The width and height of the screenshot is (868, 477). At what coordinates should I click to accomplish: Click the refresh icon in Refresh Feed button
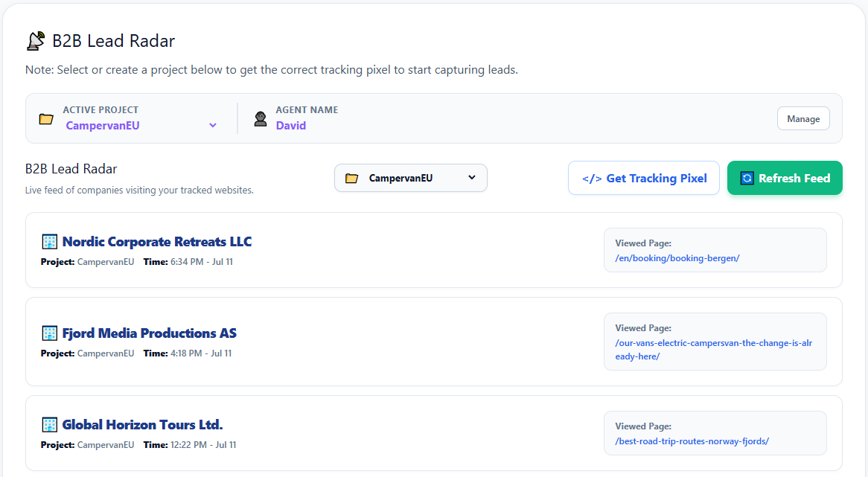[747, 178]
